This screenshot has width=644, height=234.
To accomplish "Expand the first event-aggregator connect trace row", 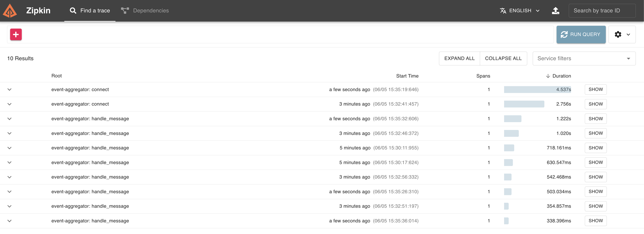I will [9, 89].
